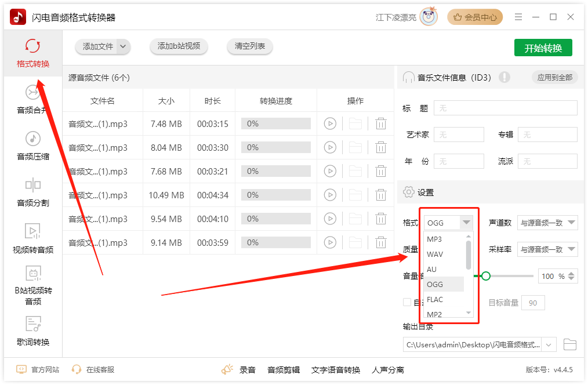Open the 声道数 dropdown
The height and width of the screenshot is (385, 588).
click(x=546, y=222)
